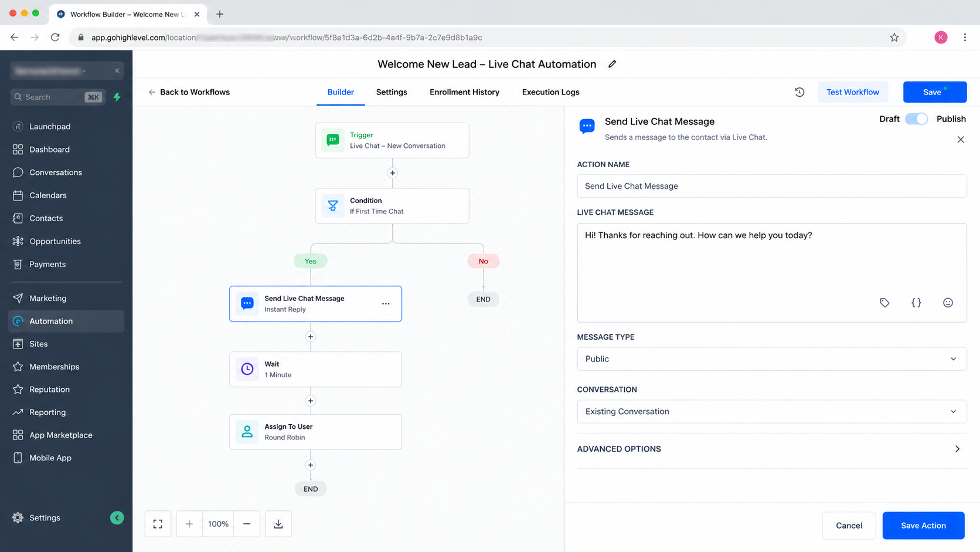
Task: Click Back to Workflows link
Action: pyautogui.click(x=189, y=92)
